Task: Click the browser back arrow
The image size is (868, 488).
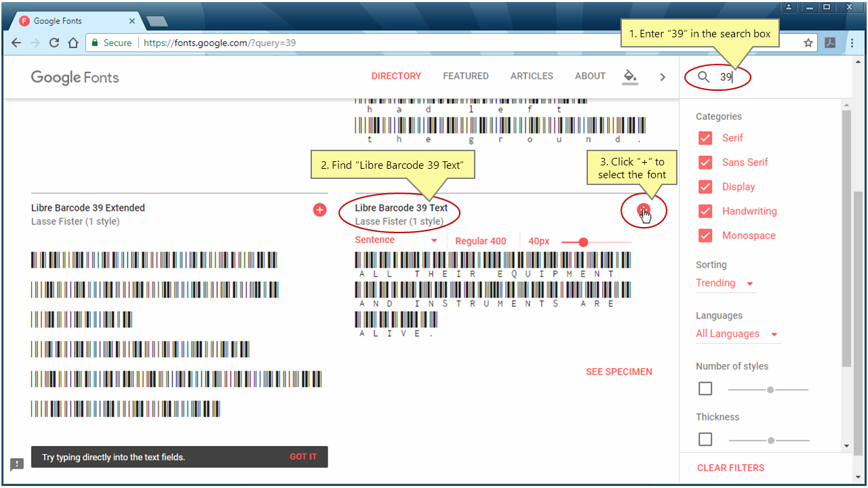Action: coord(17,43)
